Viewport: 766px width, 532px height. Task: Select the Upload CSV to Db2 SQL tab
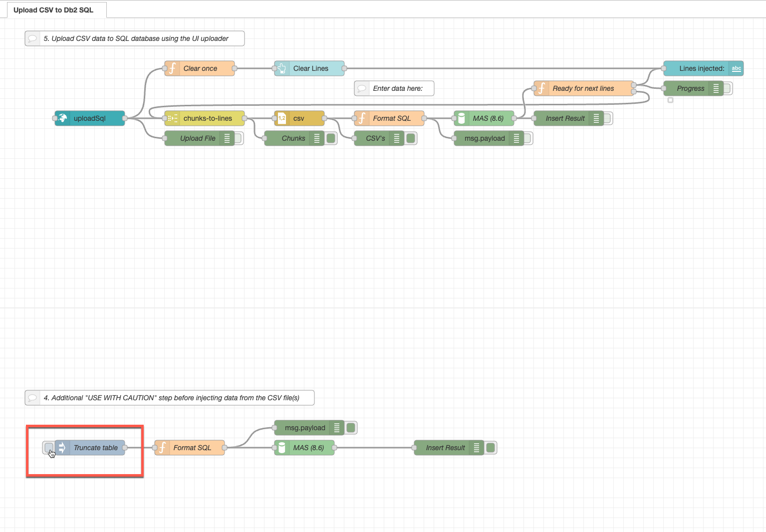(x=53, y=10)
